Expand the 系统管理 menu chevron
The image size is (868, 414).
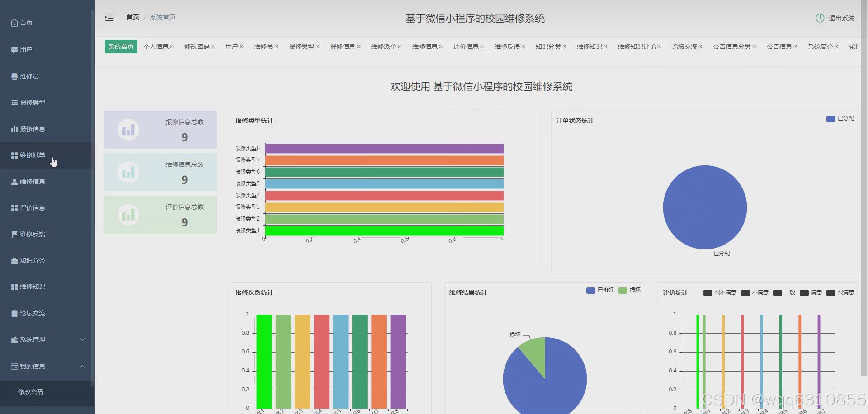pos(82,339)
